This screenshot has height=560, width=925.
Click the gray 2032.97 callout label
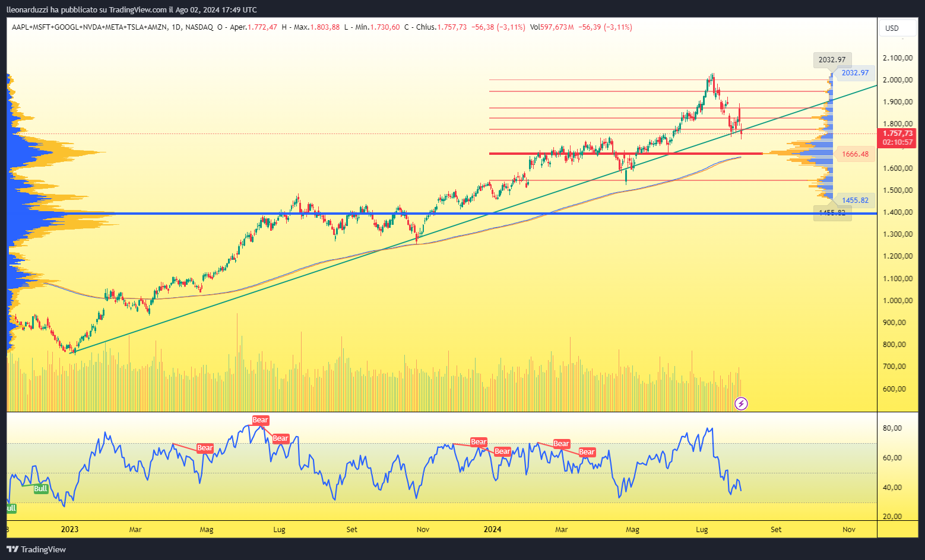[832, 59]
